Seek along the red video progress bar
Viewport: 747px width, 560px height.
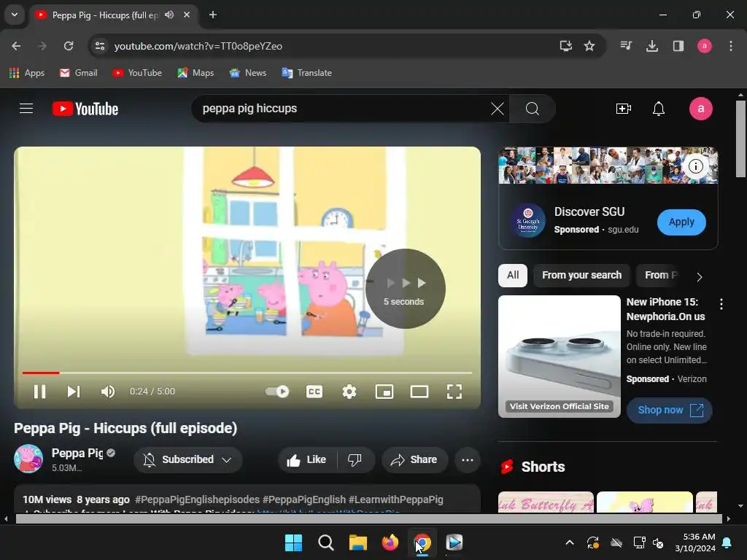pyautogui.click(x=247, y=373)
